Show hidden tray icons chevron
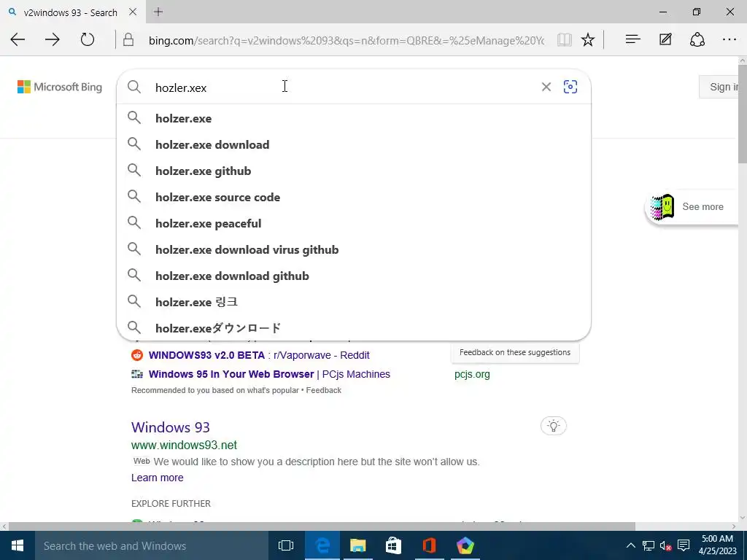Viewport: 747px width, 560px height. [x=631, y=545]
